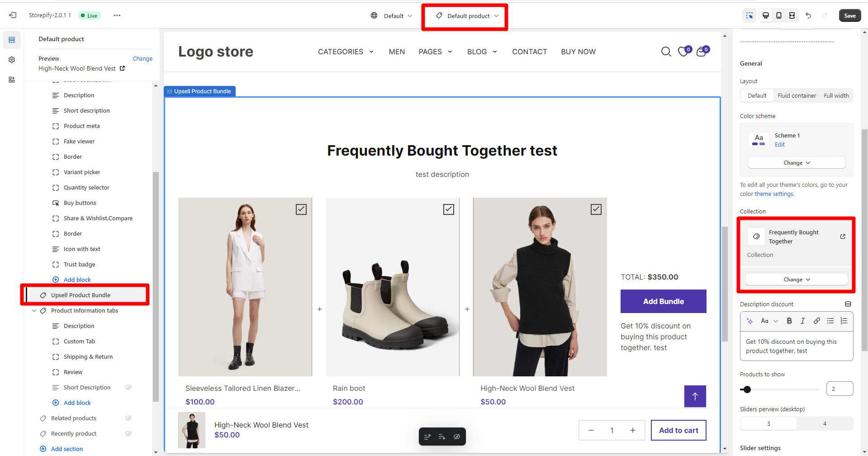868x456 pixels.
Task: Toggle High-Neck Wool Blend Vest bundle checkbox
Action: 596,209
